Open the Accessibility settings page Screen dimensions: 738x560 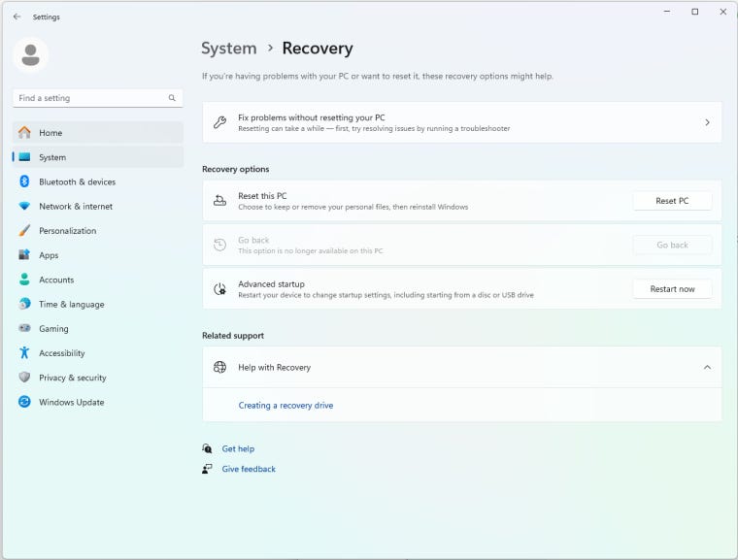(x=61, y=353)
